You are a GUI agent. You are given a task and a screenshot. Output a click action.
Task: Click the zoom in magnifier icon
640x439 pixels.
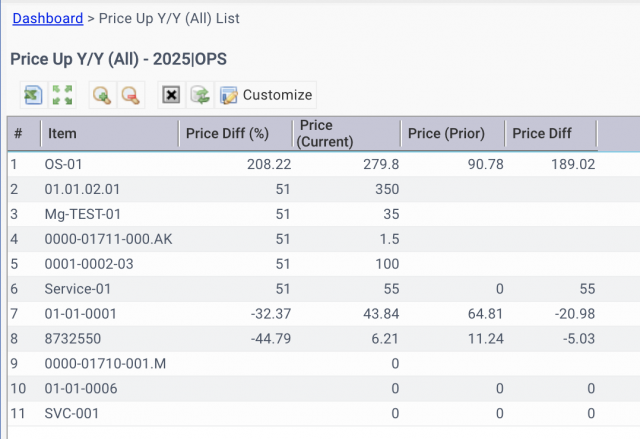pyautogui.click(x=102, y=95)
